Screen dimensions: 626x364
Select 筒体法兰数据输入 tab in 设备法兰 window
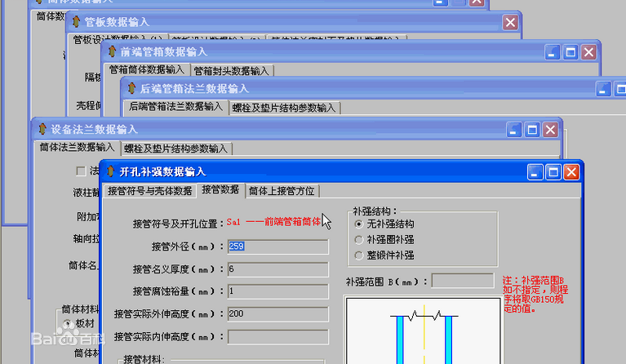pyautogui.click(x=77, y=147)
